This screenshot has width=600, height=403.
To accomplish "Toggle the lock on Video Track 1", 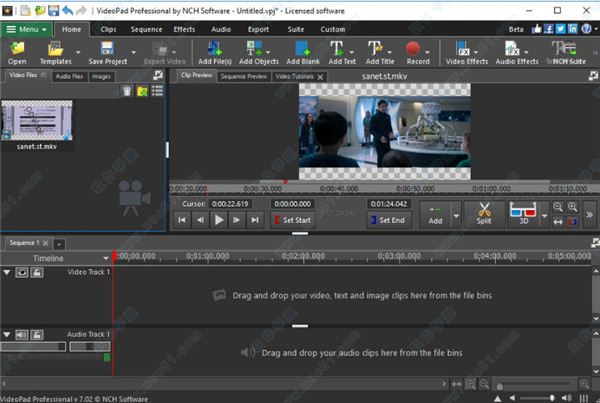I will [37, 272].
